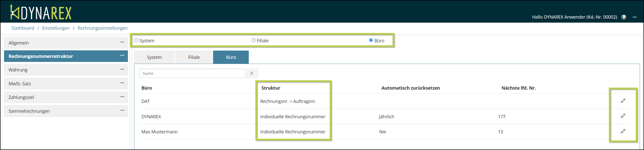
Task: Click the edit pencil for DAT row
Action: coord(623,101)
